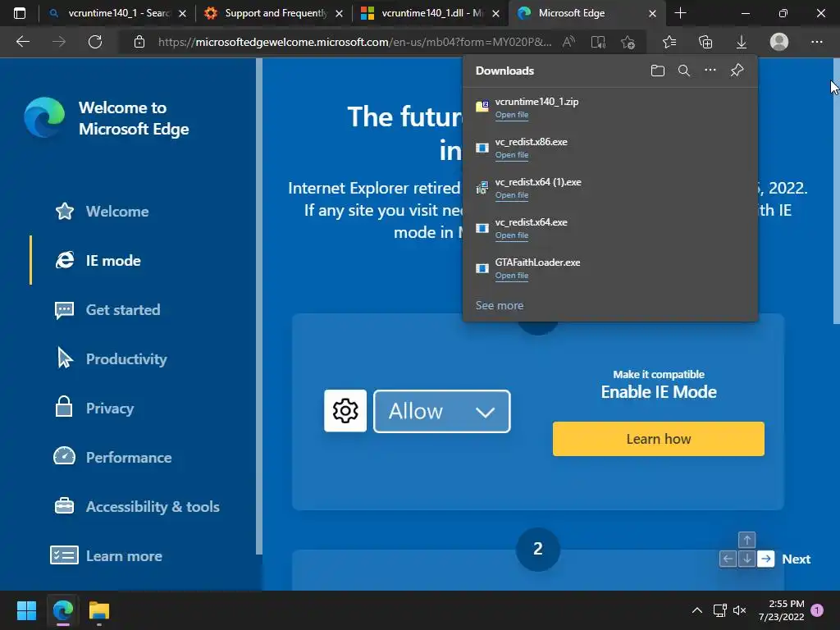Open the tab actions menu icon
This screenshot has height=630, width=840.
pos(20,13)
